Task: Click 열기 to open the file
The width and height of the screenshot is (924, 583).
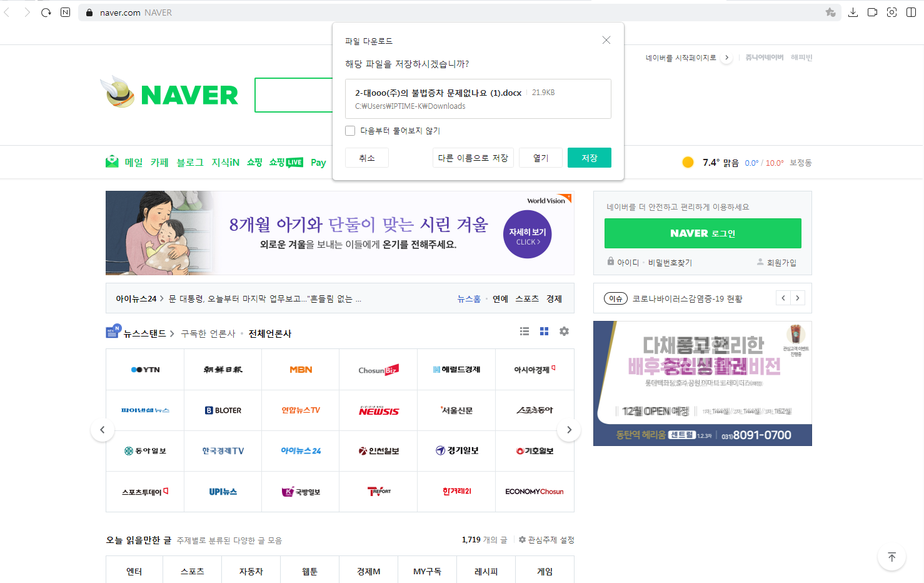Action: tap(541, 158)
